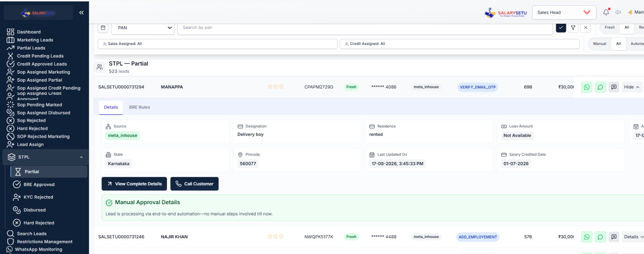The height and width of the screenshot is (254, 644).
Task: Open Lead Assign page
Action: [30, 144]
